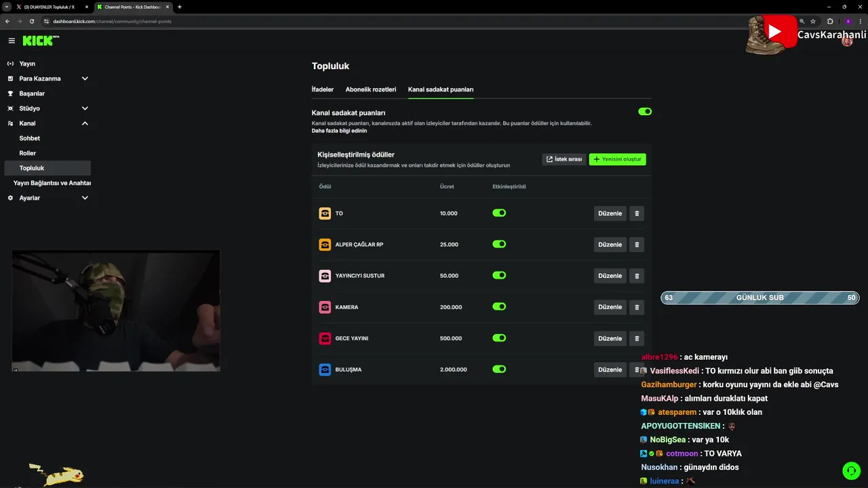Delete the TO reward with trash icon

637,213
